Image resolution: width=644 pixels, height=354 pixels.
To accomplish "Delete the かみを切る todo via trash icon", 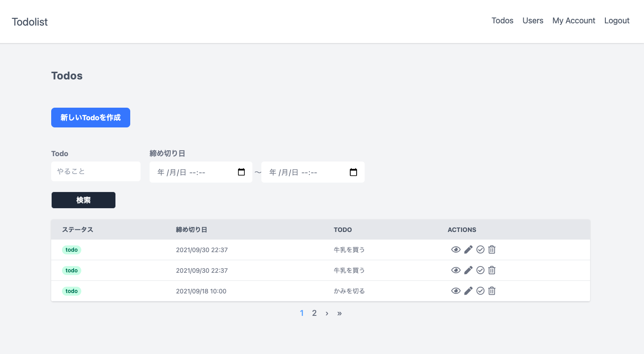I will tap(492, 291).
